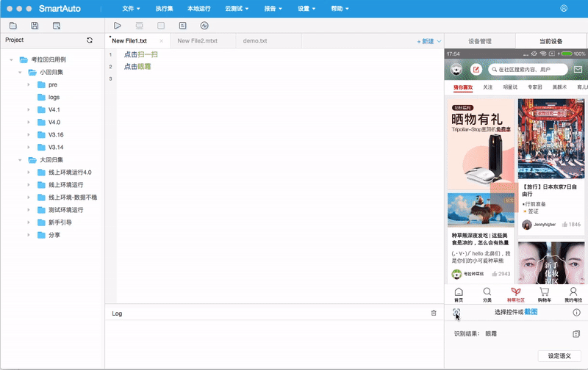Screen dimensions: 588x370
Task: Select the 线上环境-数据不稳 folder
Action: tap(68, 197)
